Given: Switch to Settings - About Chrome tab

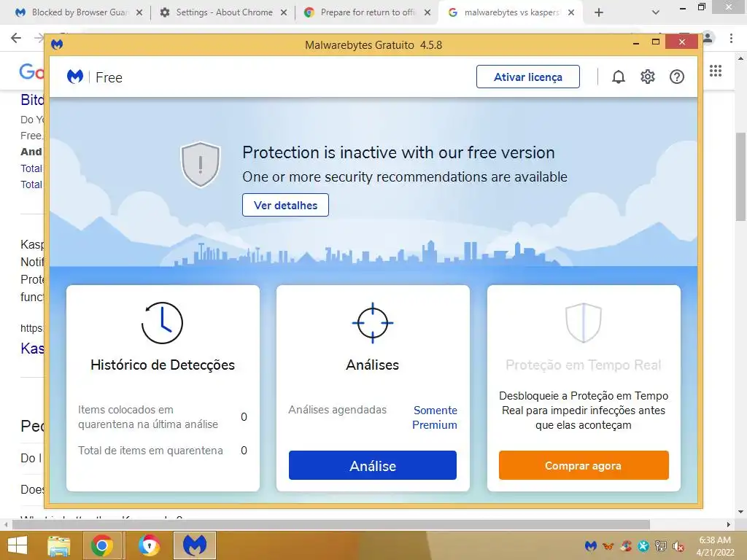Looking at the screenshot, I should (224, 12).
